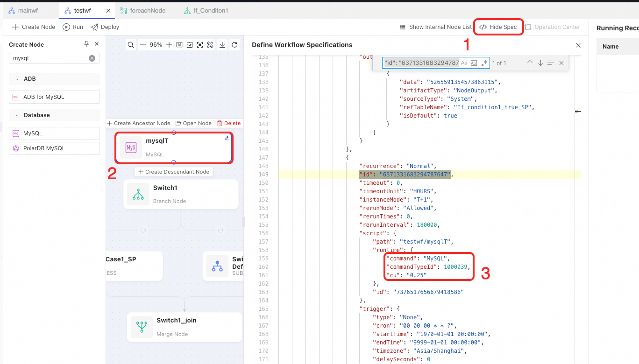Clear the mysql search text
The image size is (639, 364).
coord(92,58)
